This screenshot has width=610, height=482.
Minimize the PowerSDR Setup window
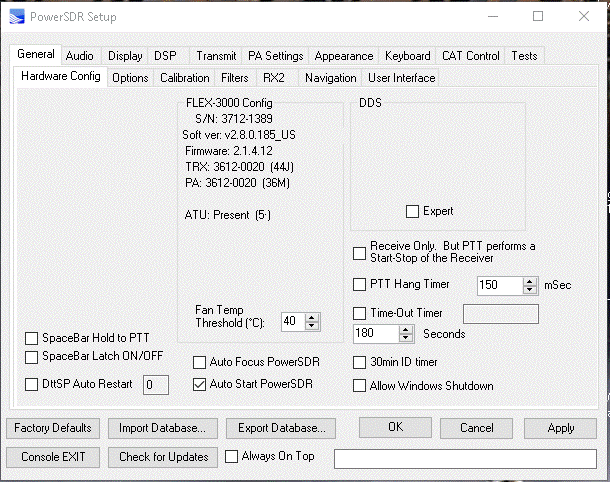[493, 16]
